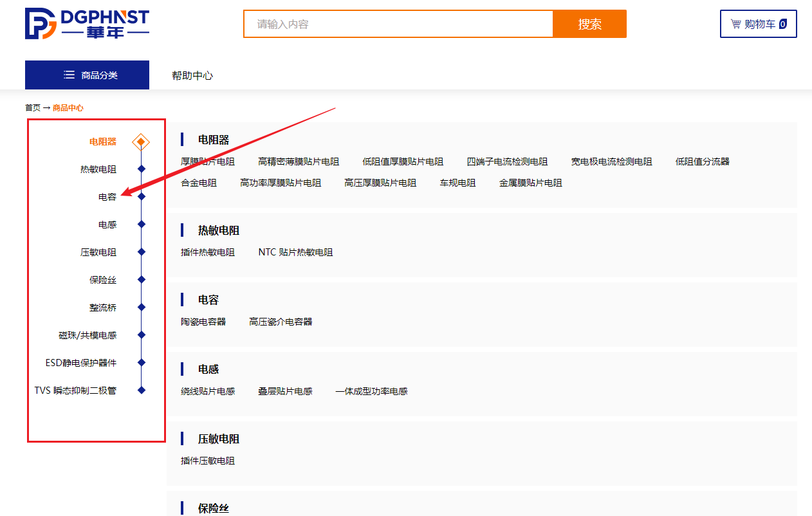Open the 一体成型功率电感 link
This screenshot has height=516, width=812.
tap(371, 391)
